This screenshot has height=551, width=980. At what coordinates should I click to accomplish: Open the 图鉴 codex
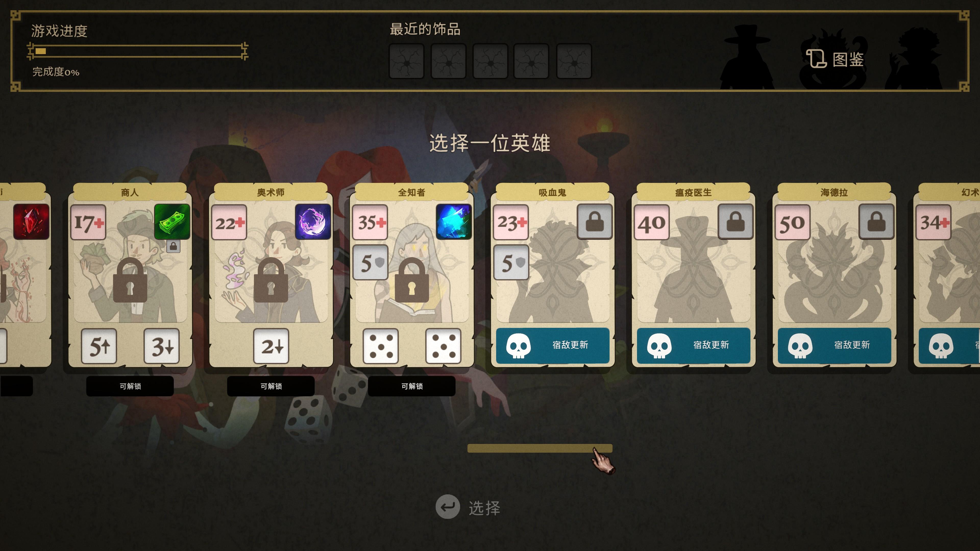click(x=835, y=59)
